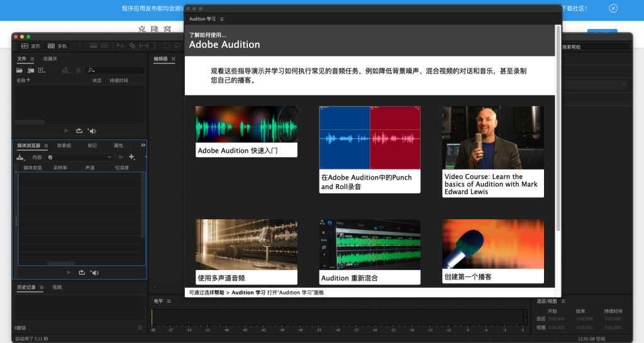
Task: Toggle auto-play speaker in Media Browser panel
Action: (x=95, y=273)
